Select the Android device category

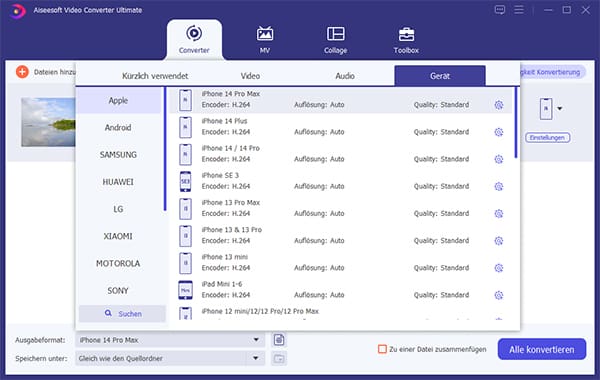point(118,127)
